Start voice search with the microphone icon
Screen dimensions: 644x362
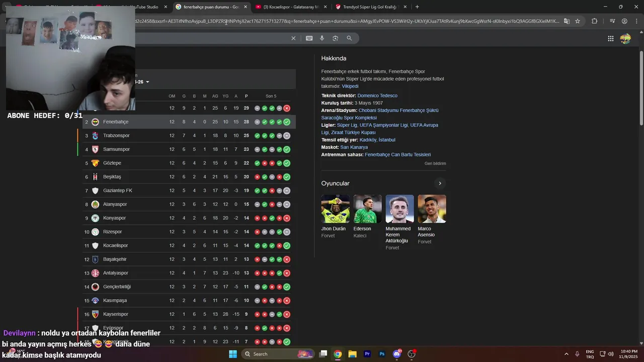click(322, 38)
